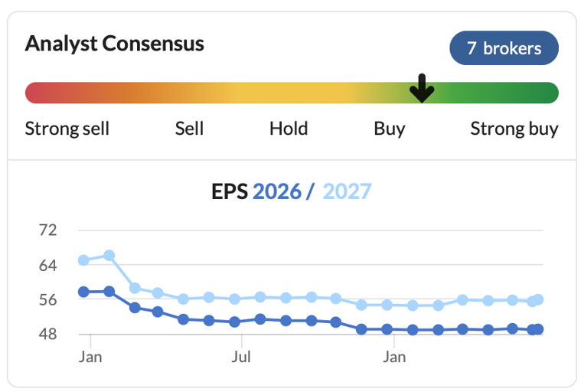Click the Jul axis label

241,358
